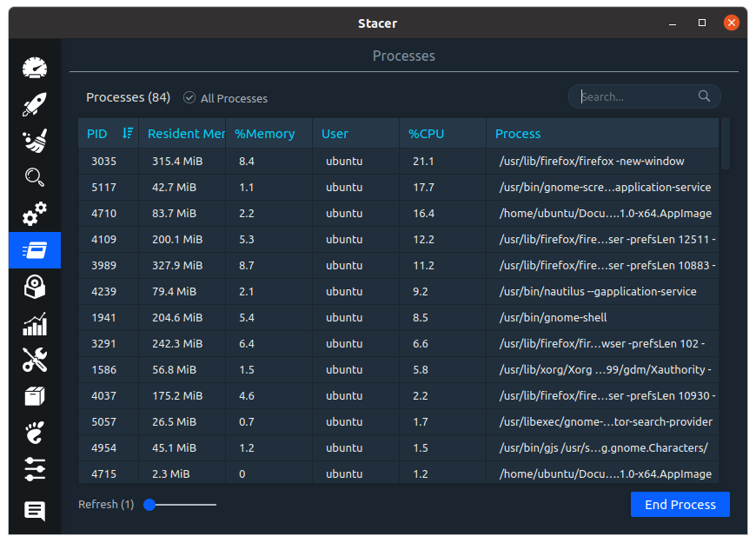Screen dimensions: 756x543
Task: Click the Processes (84) count label
Action: (x=129, y=97)
